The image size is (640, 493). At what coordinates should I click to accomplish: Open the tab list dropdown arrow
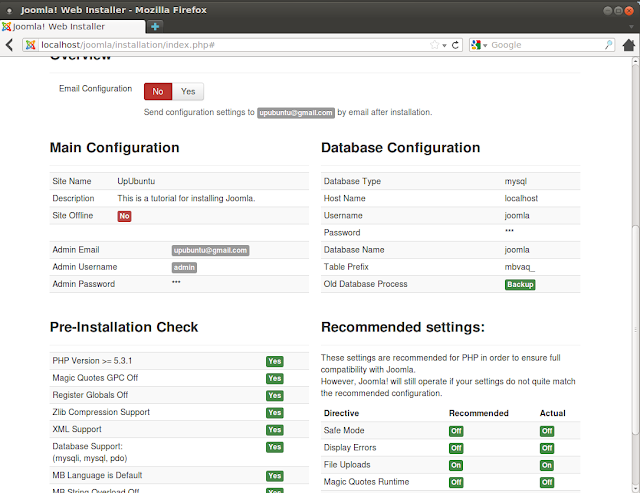pyautogui.click(x=631, y=27)
